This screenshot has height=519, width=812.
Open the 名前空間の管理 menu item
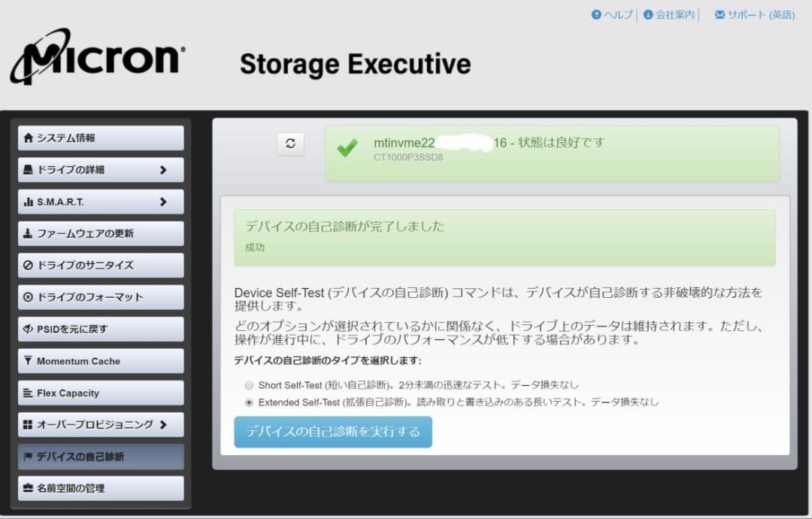coord(101,488)
